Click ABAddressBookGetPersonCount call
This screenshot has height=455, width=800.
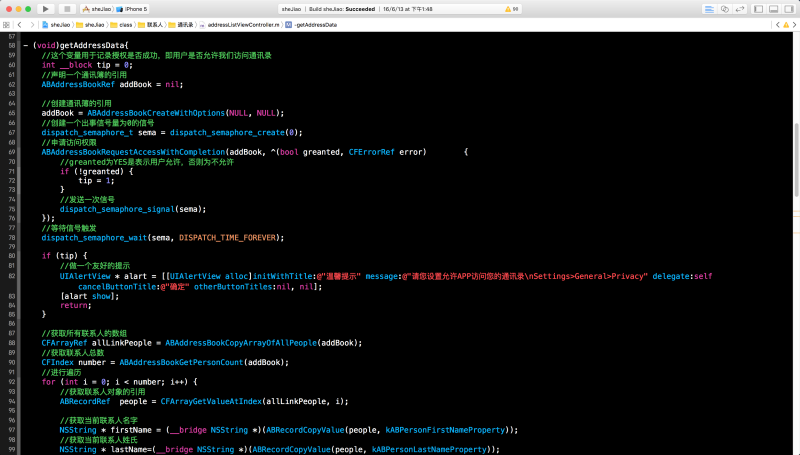181,362
